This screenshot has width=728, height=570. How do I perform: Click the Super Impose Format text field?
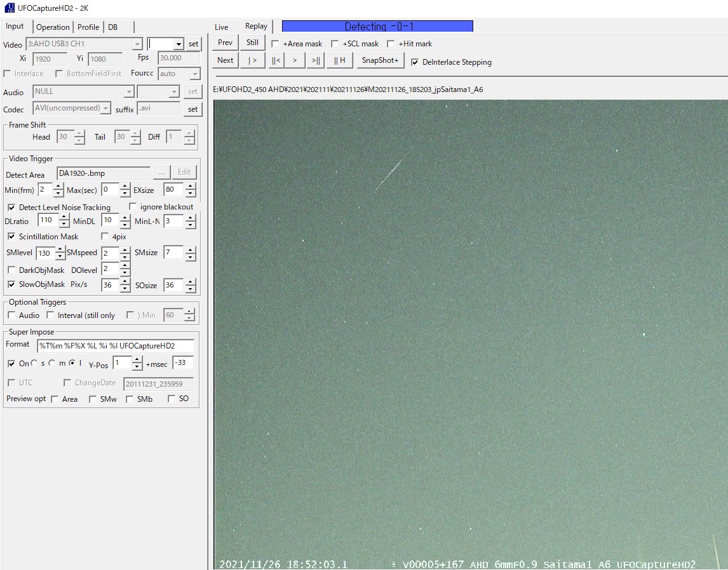pos(116,346)
